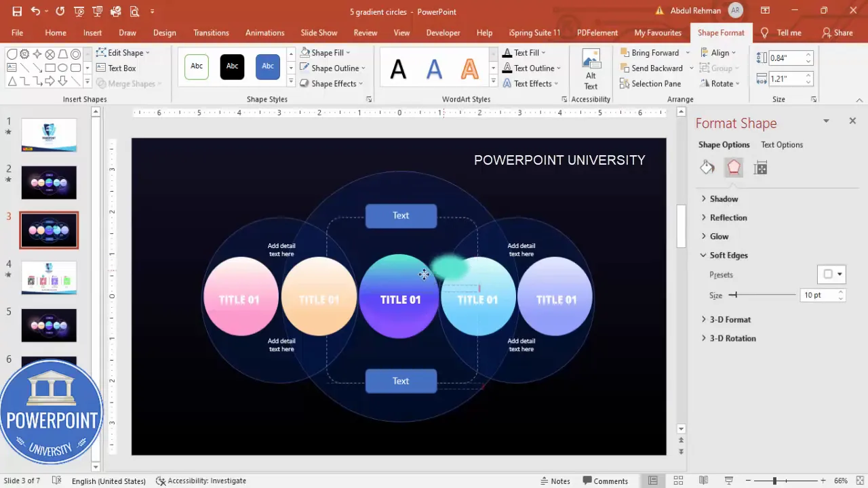This screenshot has height=488, width=868.
Task: Pick the rectangle shape in Insert Shapes
Action: (x=50, y=68)
